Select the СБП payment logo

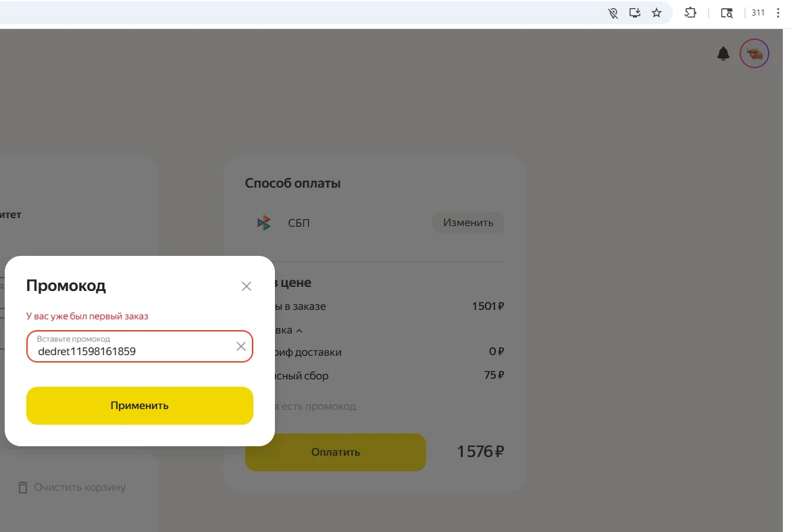pyautogui.click(x=264, y=223)
